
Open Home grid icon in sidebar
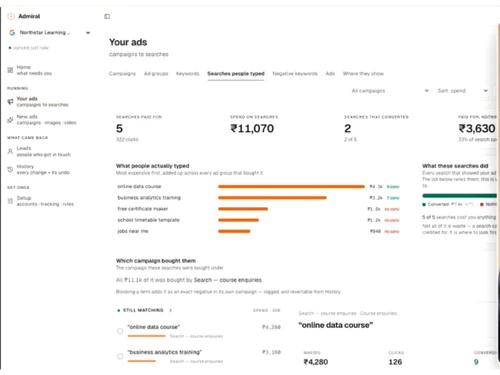click(10, 70)
